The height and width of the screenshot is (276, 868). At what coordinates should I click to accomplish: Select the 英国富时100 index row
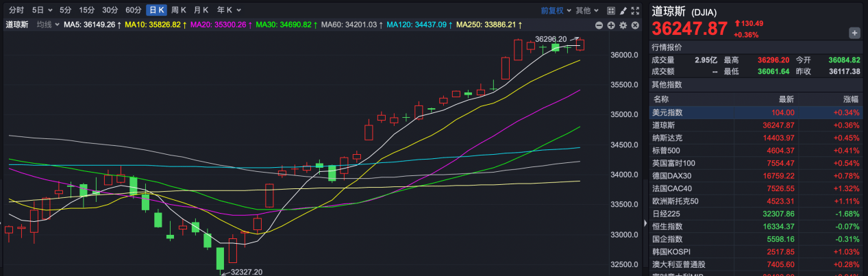(x=757, y=163)
